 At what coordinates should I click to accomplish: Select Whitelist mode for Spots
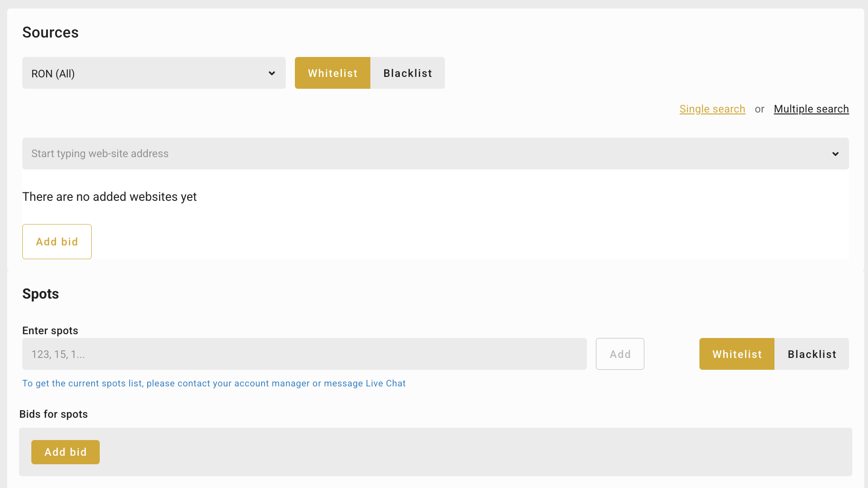[736, 354]
